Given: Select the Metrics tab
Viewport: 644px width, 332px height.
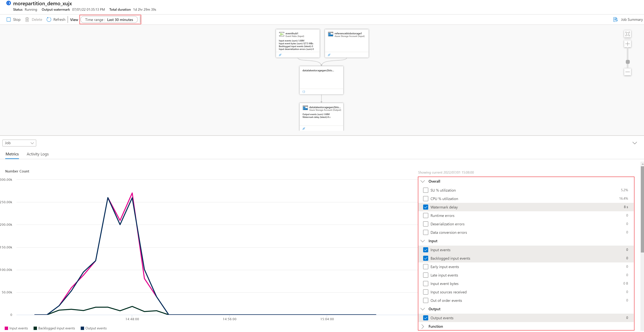Looking at the screenshot, I should pyautogui.click(x=12, y=154).
